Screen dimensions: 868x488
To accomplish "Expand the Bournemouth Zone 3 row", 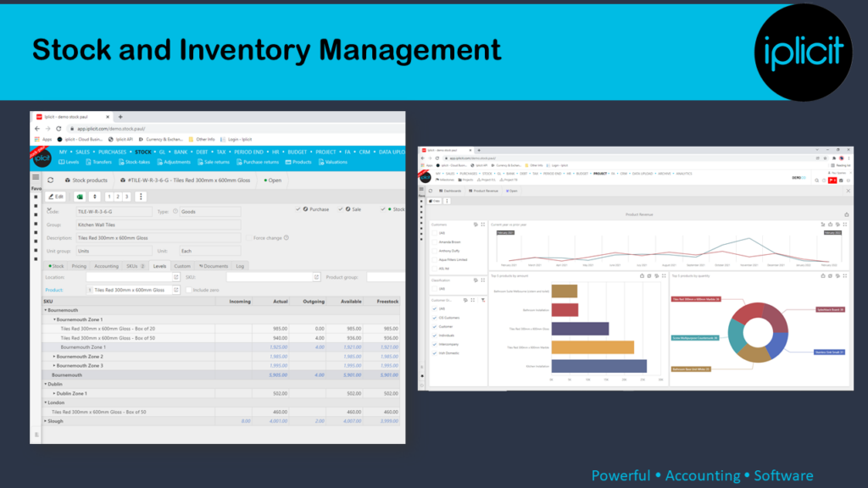I will (54, 366).
